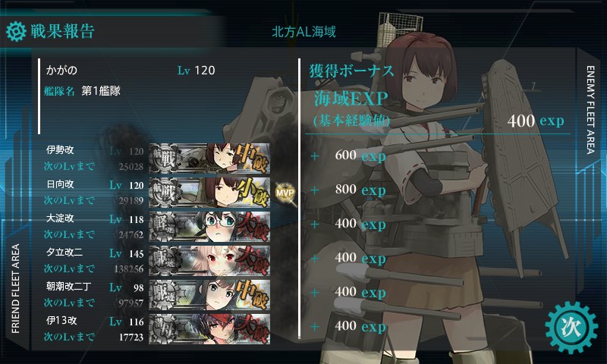Click the 軽巡 type icon on 大淀改
The width and height of the screenshot is (607, 364).
(165, 227)
